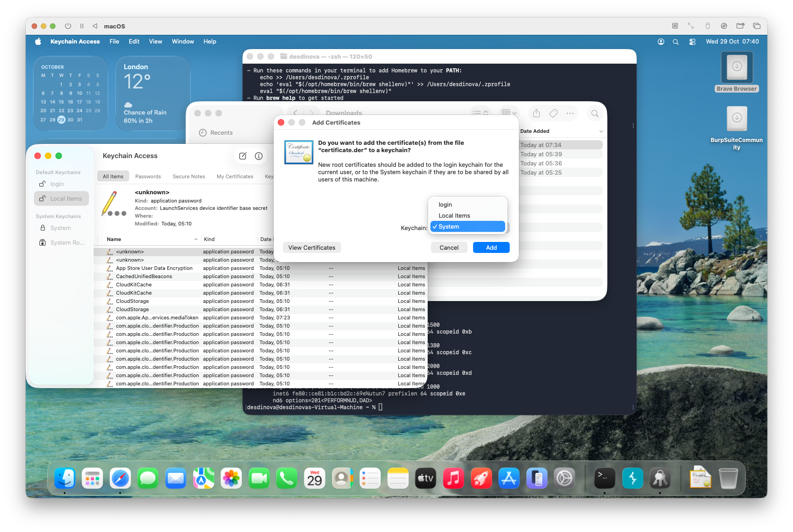This screenshot has width=793, height=532.
Task: Open macOS Control Center in menu bar
Action: click(692, 42)
